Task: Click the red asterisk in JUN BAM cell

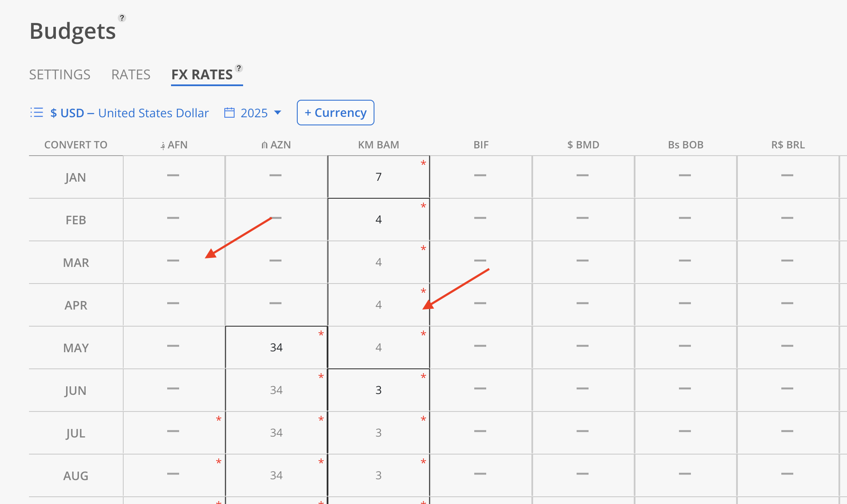Action: tap(423, 377)
